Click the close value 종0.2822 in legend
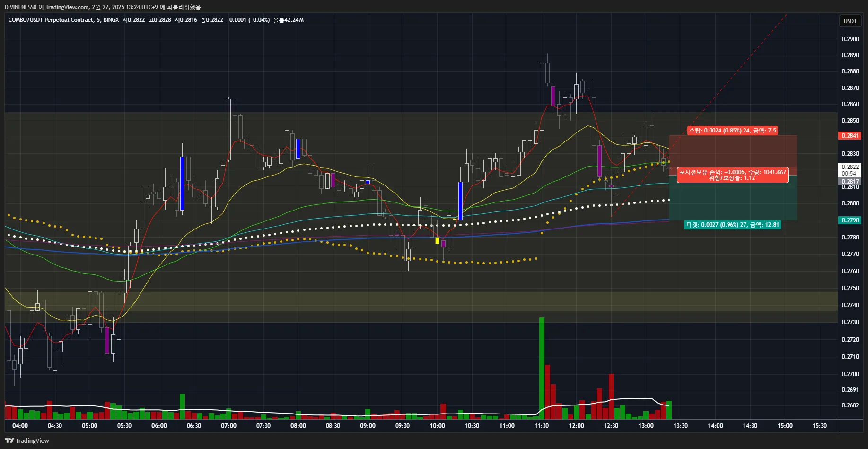 point(211,20)
